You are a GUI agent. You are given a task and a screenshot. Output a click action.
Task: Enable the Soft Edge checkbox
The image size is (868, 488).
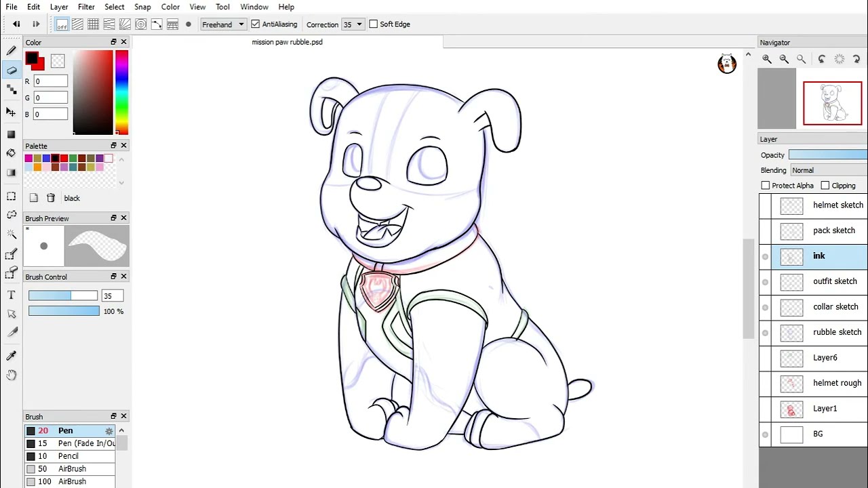[x=373, y=24]
